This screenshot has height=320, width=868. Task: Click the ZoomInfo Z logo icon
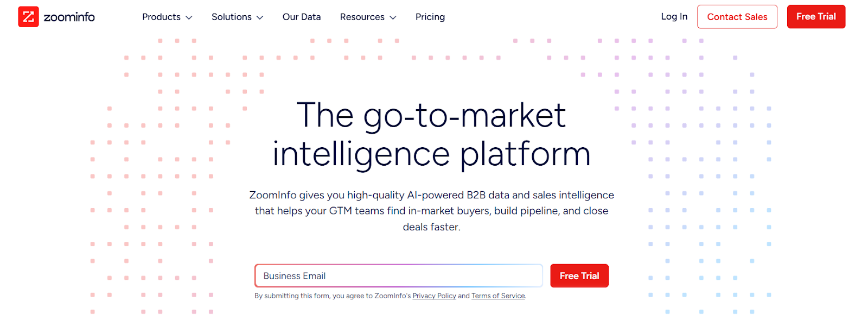coord(28,16)
